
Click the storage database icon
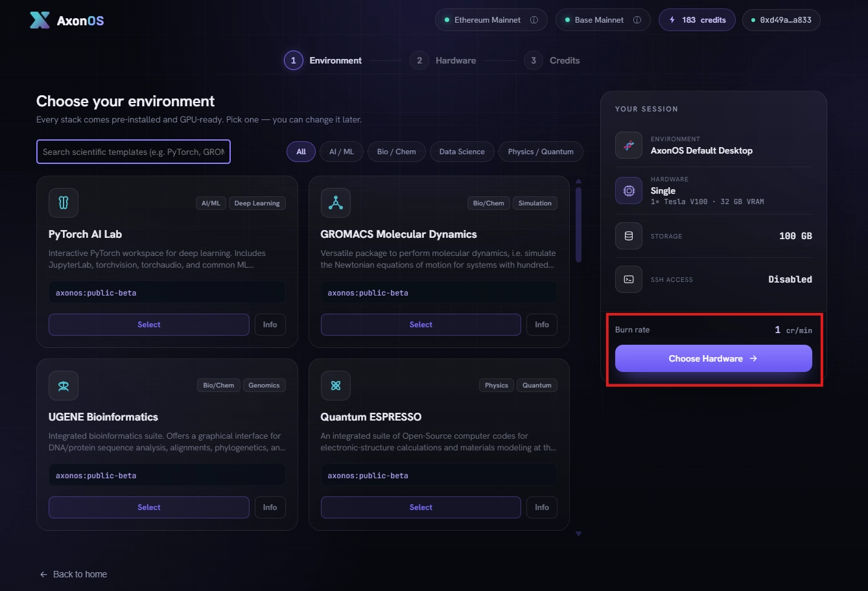tap(629, 236)
